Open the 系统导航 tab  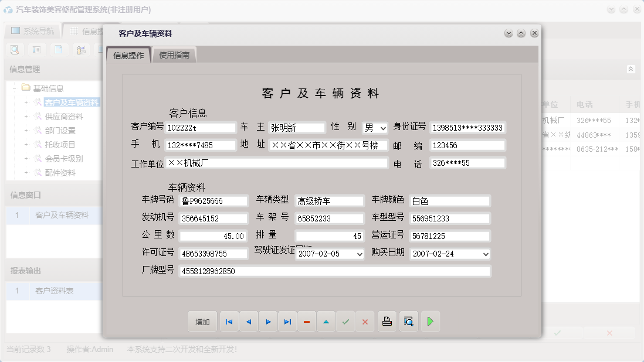point(32,30)
